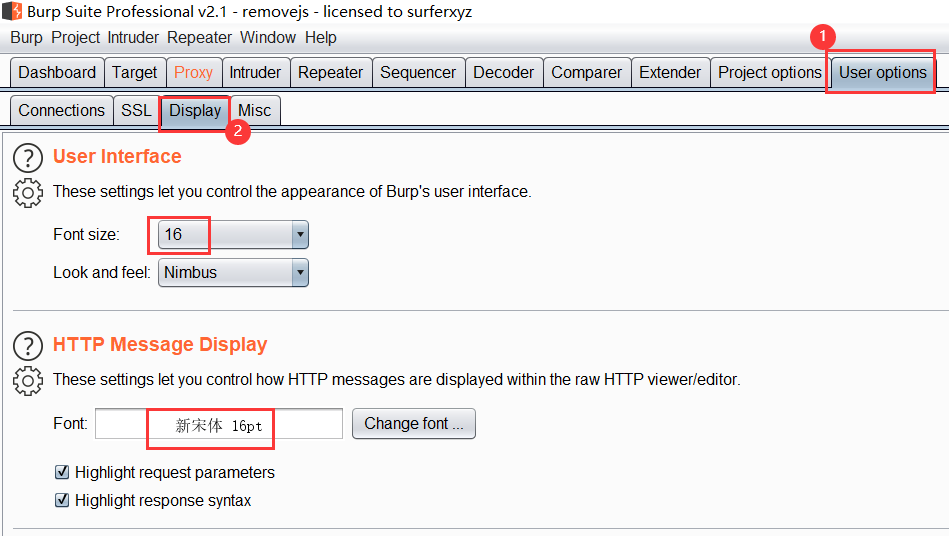The width and height of the screenshot is (949, 536).
Task: Open the Look and feel dropdown arrow
Action: coord(300,273)
